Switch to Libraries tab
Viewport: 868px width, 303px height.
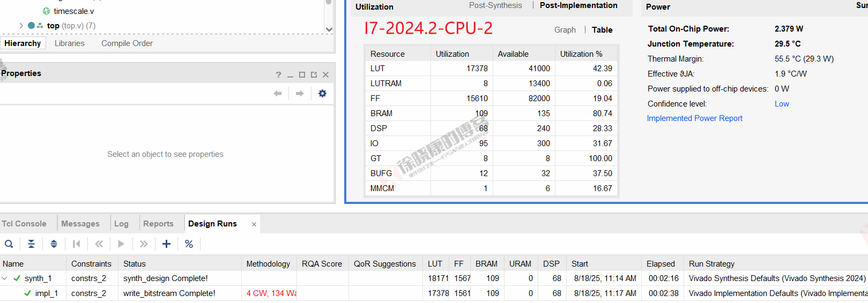pyautogui.click(x=70, y=43)
